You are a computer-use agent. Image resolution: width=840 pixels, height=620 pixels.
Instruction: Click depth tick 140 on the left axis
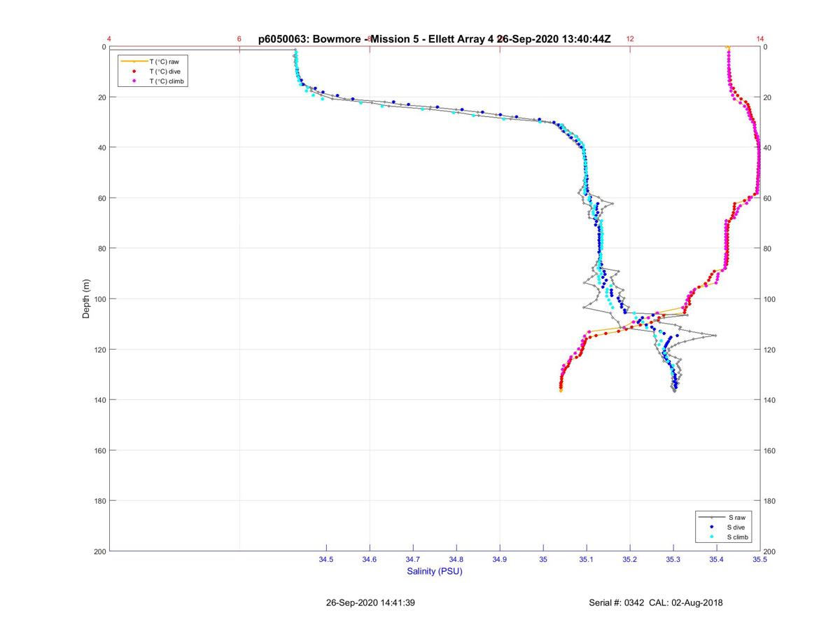(x=100, y=400)
